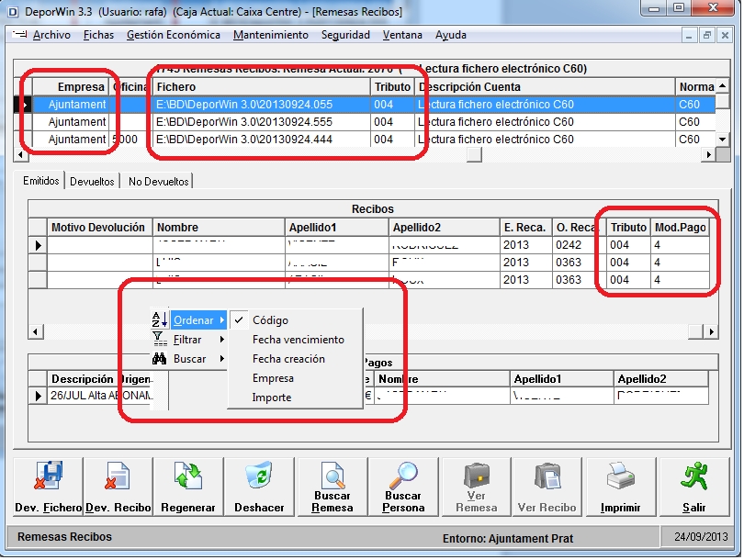
Task: Open the Buscar submenu entry
Action: coord(198,359)
